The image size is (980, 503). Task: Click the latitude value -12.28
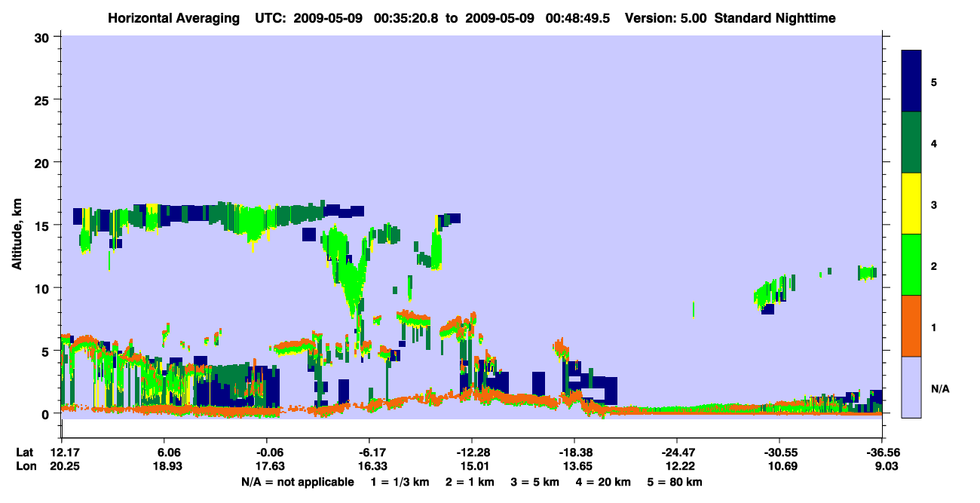(x=472, y=452)
